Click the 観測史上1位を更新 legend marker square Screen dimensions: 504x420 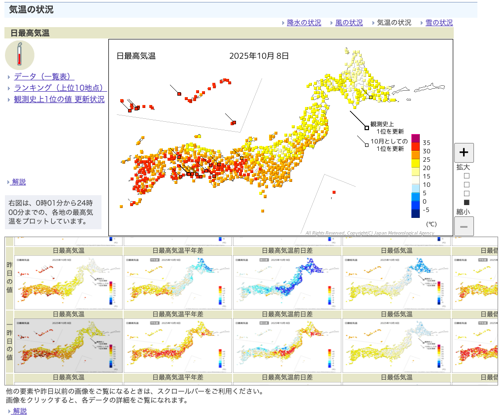[x=367, y=128]
